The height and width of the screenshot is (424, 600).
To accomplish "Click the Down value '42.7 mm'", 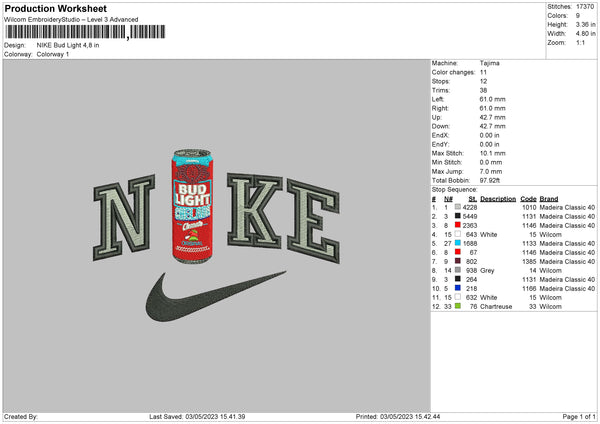I will pyautogui.click(x=492, y=126).
